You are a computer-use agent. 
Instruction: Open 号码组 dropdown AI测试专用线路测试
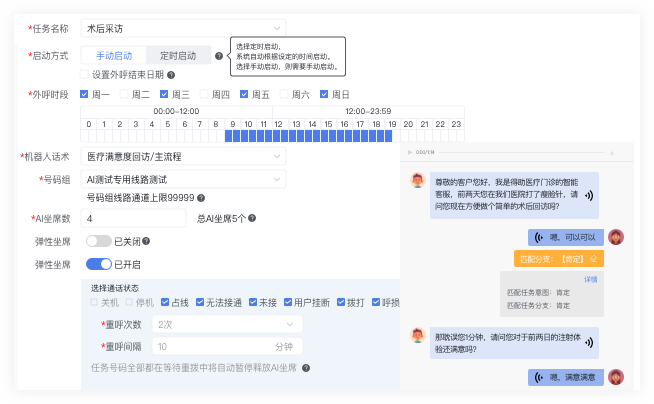(183, 179)
